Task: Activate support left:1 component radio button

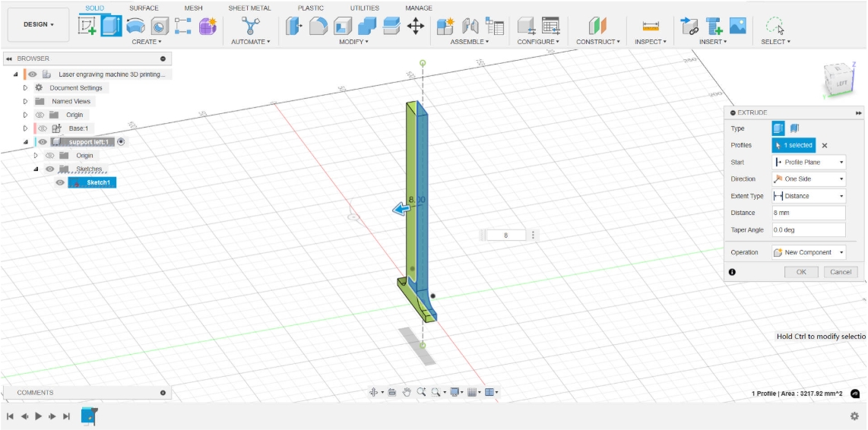Action: point(122,142)
